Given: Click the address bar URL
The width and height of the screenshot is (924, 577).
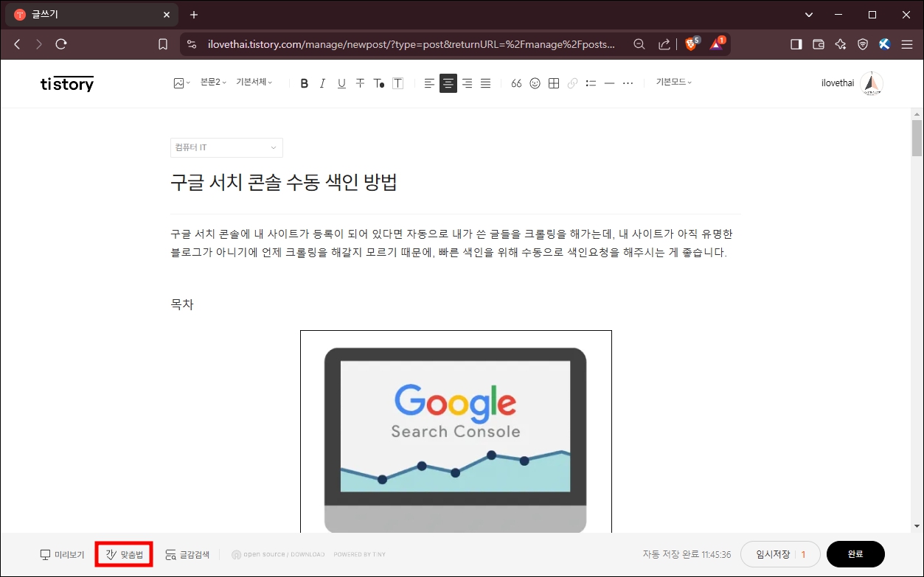Looking at the screenshot, I should (x=411, y=44).
